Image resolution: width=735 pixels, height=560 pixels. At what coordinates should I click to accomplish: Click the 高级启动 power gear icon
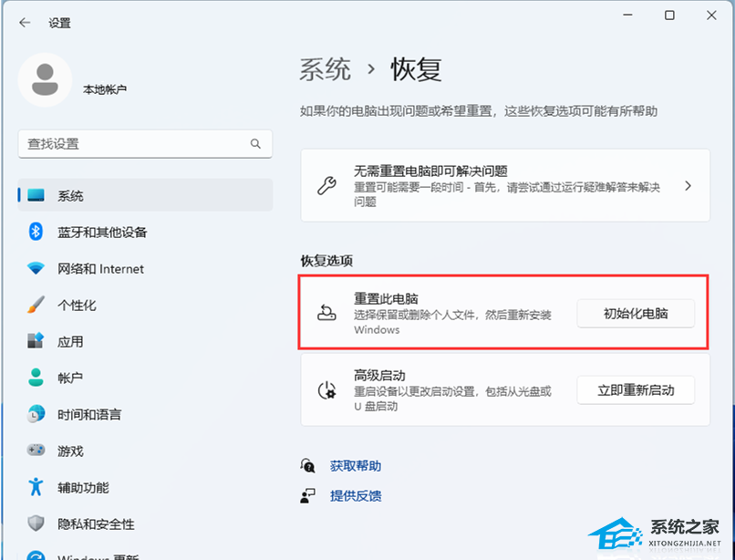(x=326, y=390)
